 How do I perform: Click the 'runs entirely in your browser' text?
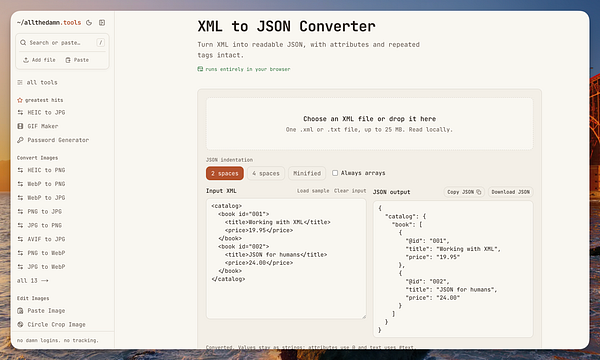click(248, 69)
